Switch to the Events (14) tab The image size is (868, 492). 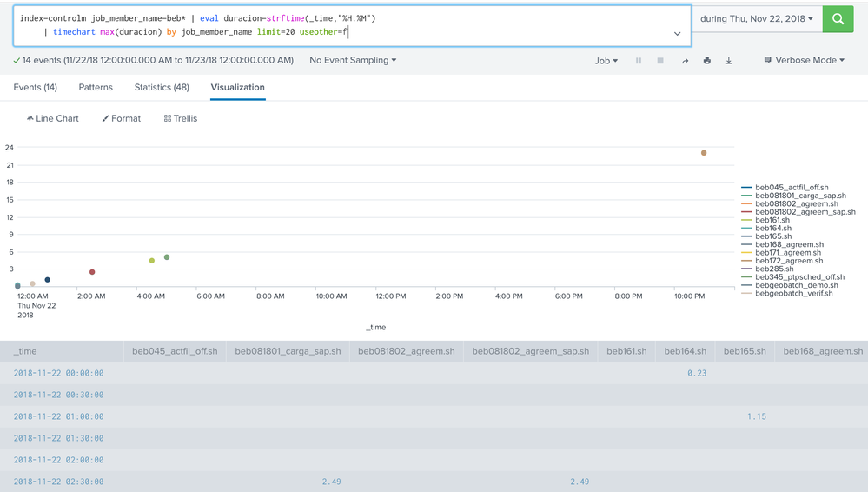pyautogui.click(x=36, y=87)
